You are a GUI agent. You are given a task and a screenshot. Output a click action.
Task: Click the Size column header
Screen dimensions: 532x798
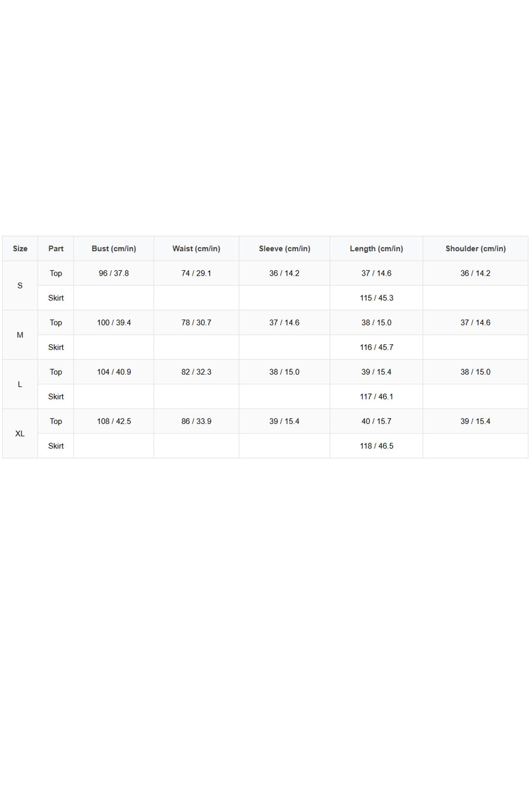20,248
